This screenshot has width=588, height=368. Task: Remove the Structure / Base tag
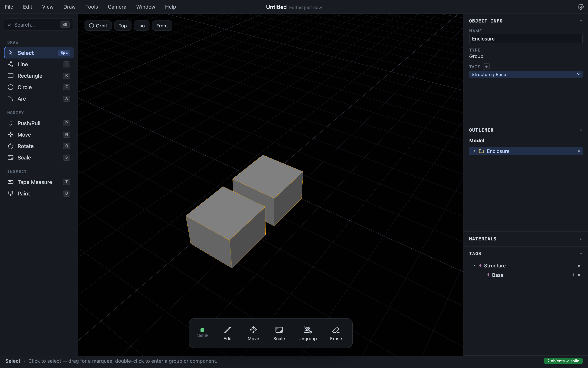pos(578,74)
